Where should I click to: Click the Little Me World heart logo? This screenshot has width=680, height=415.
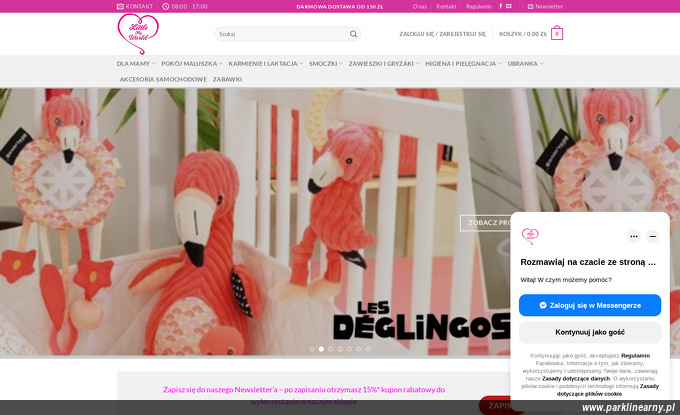click(x=138, y=34)
